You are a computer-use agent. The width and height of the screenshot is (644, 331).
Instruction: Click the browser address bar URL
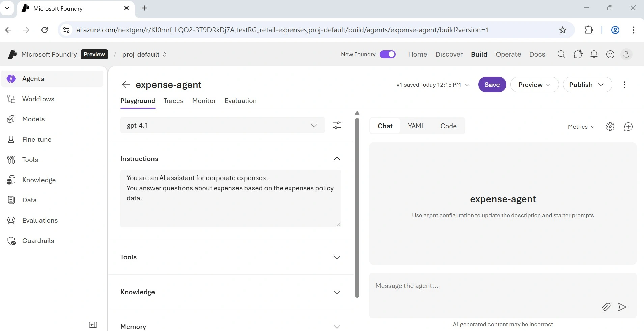(x=283, y=30)
